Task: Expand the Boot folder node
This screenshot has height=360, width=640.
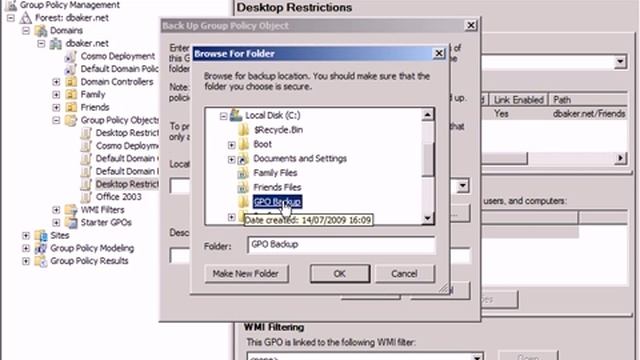Action: click(x=231, y=144)
